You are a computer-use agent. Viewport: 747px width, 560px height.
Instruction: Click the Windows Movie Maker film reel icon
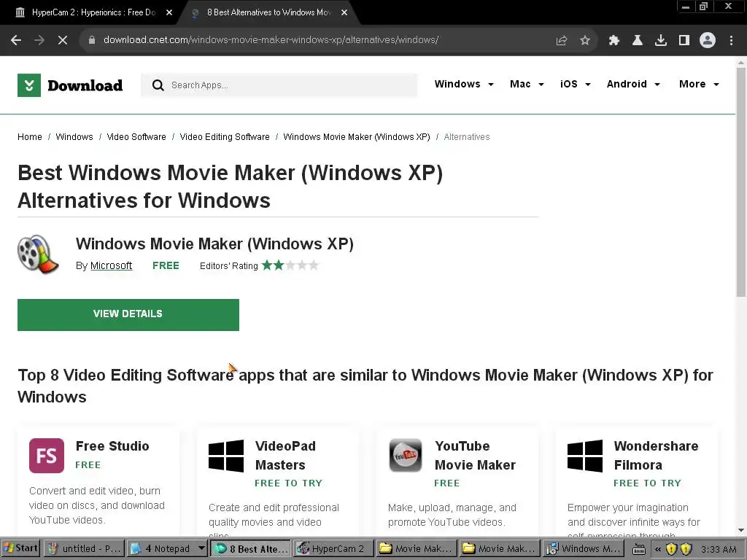point(38,254)
